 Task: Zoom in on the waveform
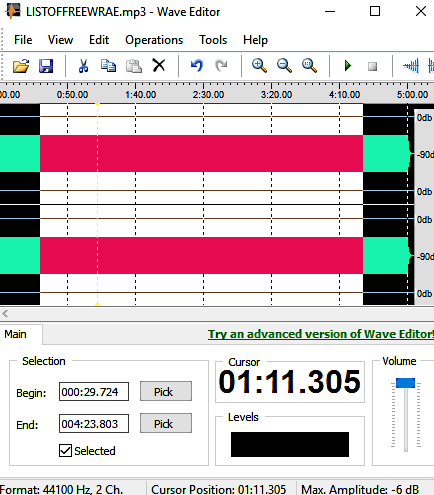point(259,65)
